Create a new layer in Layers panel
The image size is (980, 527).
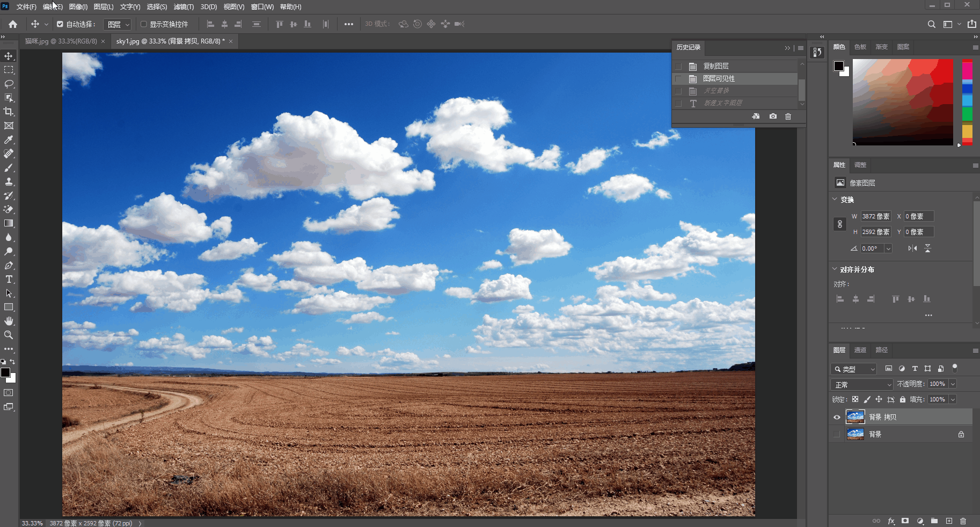pyautogui.click(x=949, y=521)
